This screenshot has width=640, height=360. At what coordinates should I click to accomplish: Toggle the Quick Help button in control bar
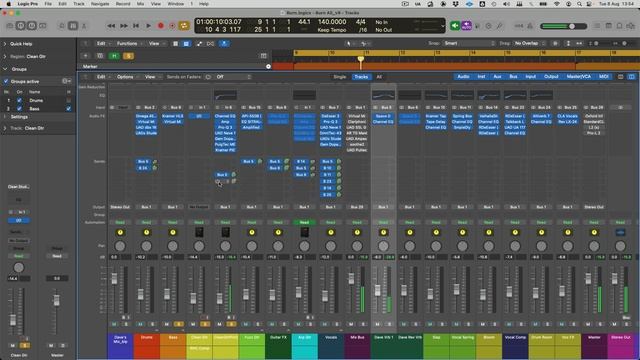32,26
